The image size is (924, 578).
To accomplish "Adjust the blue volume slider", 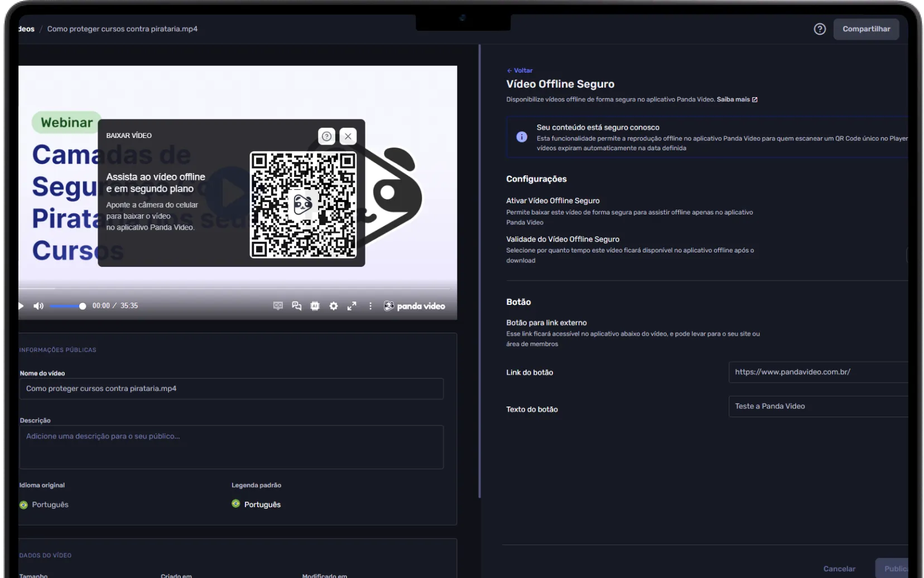I will click(68, 306).
